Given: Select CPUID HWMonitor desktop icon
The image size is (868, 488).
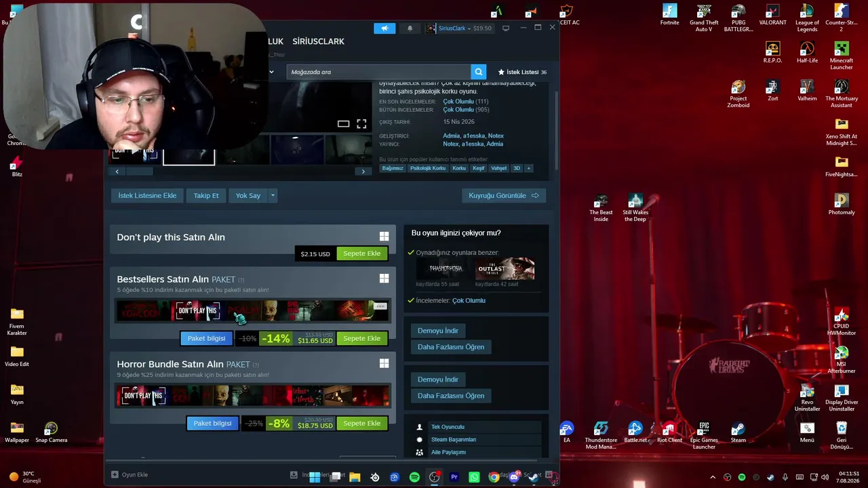Looking at the screenshot, I should [842, 322].
